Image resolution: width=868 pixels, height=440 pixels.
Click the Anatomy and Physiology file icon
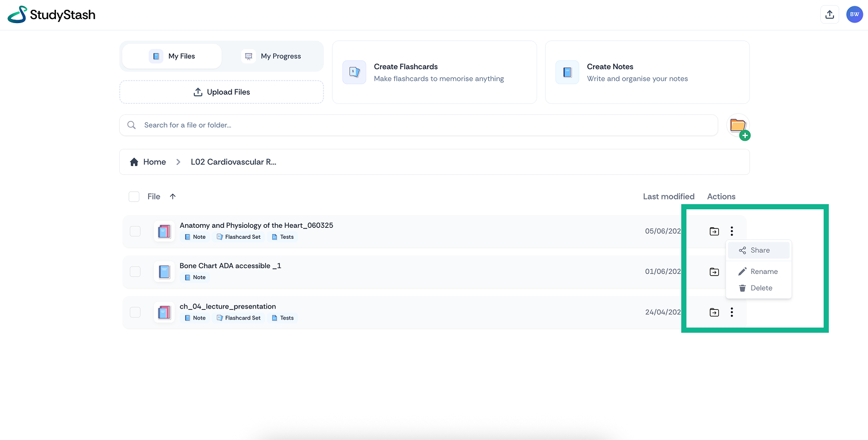coord(164,231)
